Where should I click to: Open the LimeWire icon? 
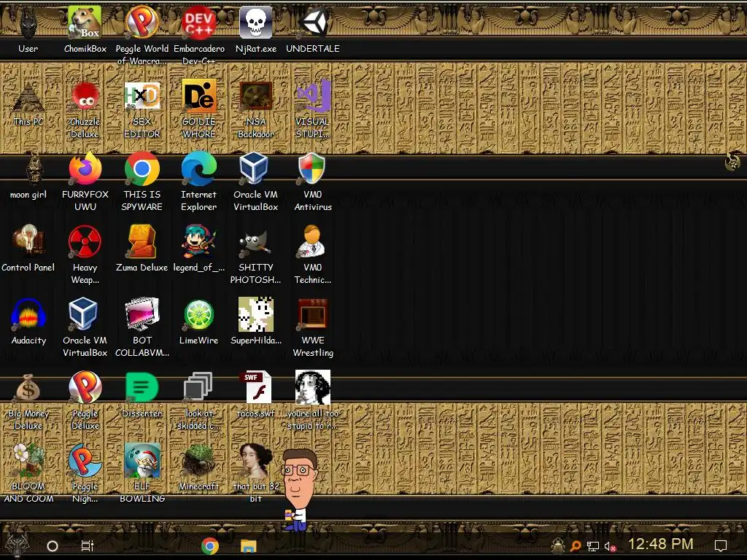(198, 315)
